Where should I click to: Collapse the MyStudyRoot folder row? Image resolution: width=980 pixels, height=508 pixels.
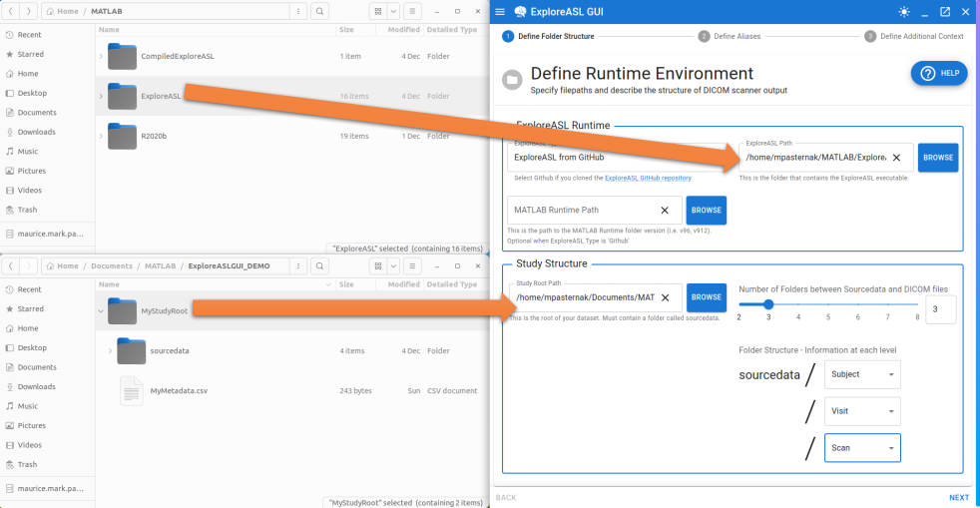click(101, 311)
